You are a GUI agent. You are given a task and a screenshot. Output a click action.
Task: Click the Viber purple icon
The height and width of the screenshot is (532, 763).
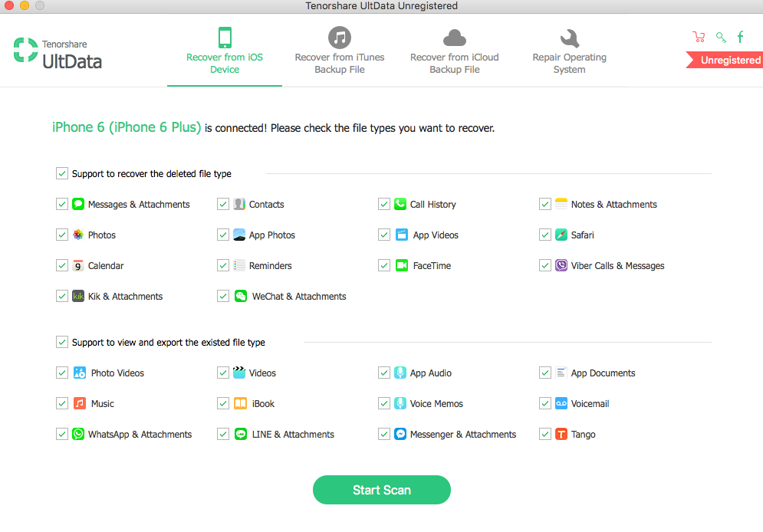pyautogui.click(x=561, y=265)
